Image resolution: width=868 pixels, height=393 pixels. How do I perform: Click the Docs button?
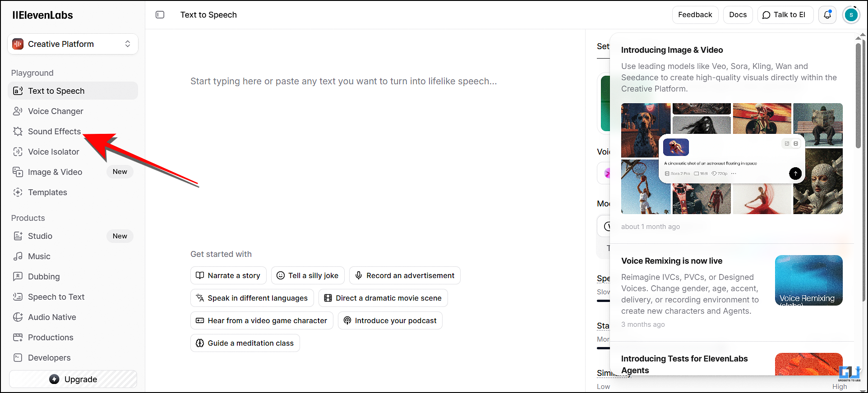(738, 15)
